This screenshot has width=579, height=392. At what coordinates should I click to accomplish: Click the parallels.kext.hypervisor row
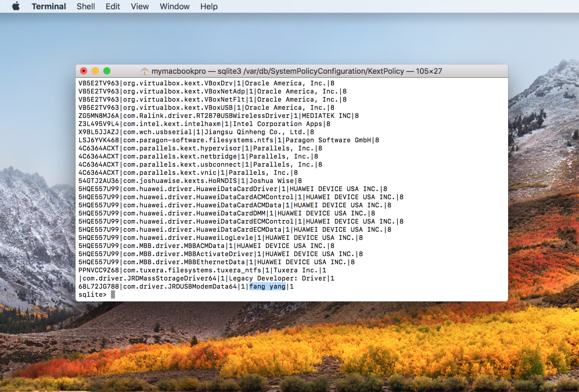click(200, 148)
